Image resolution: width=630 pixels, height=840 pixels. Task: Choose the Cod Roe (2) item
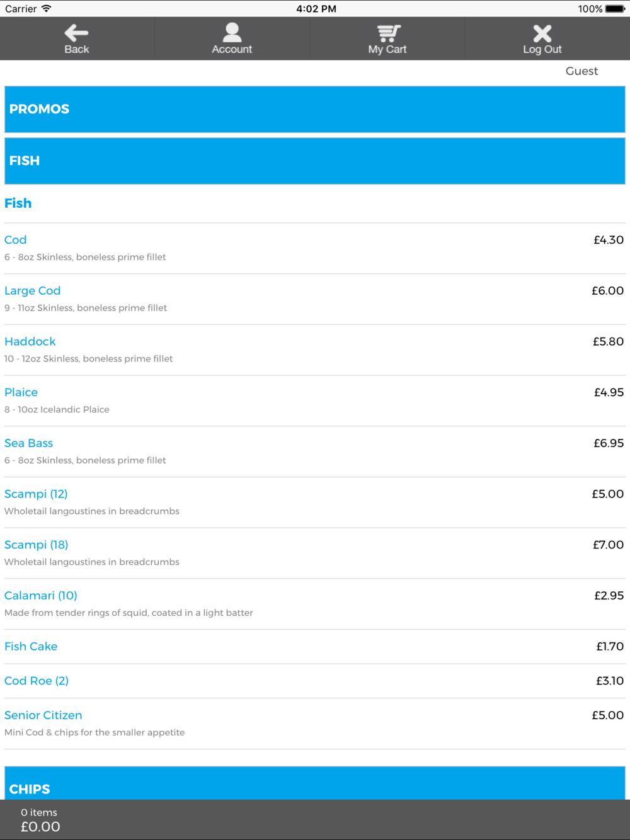[315, 681]
